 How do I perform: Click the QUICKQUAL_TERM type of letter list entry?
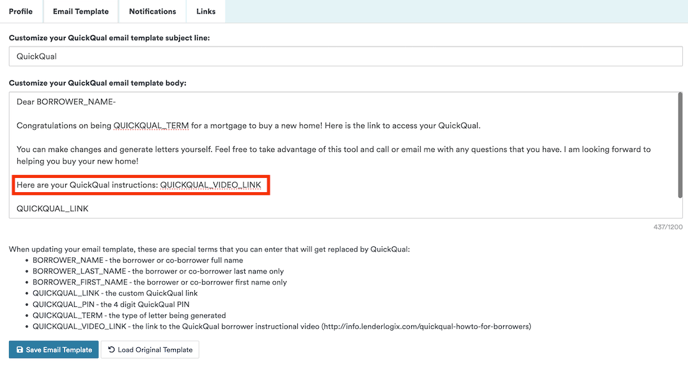coord(129,315)
